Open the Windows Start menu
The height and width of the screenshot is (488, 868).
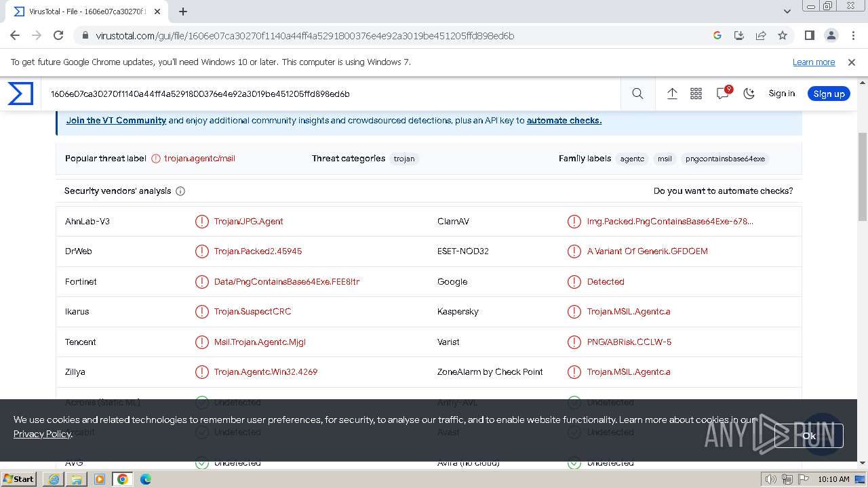[19, 479]
